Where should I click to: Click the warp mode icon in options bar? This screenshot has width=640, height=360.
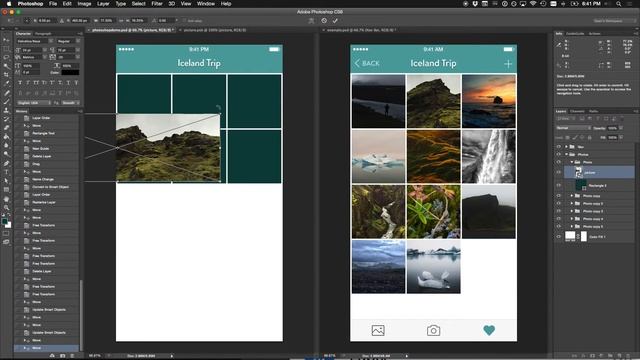click(x=311, y=20)
